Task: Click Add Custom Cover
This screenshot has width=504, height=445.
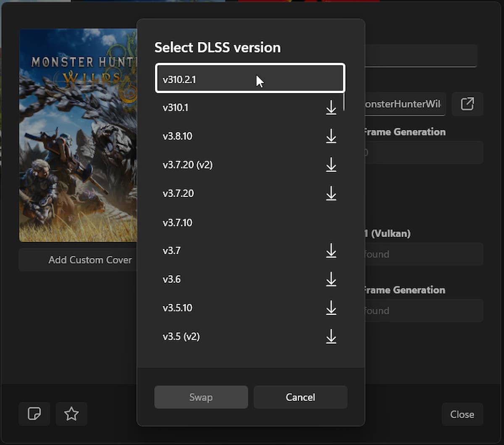Action: click(x=89, y=260)
